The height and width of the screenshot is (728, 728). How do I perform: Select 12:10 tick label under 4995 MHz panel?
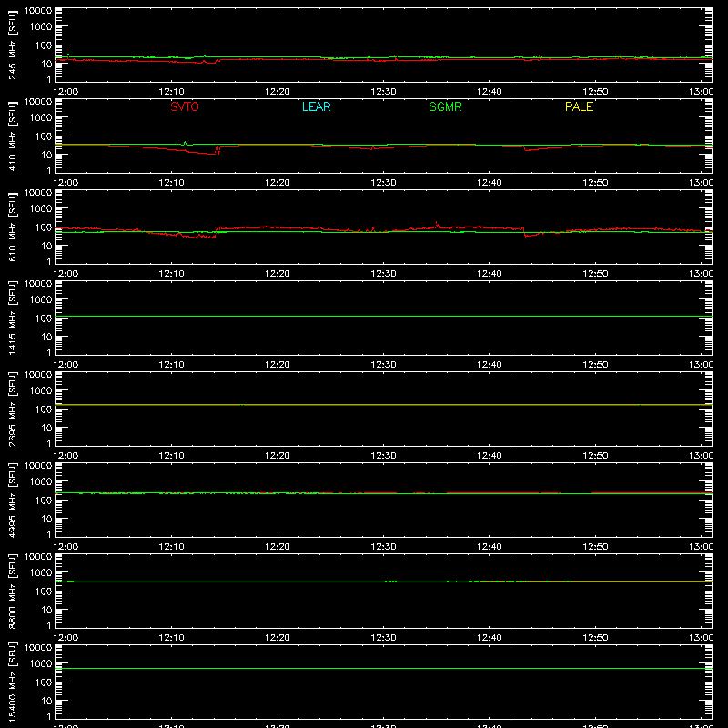(x=172, y=547)
